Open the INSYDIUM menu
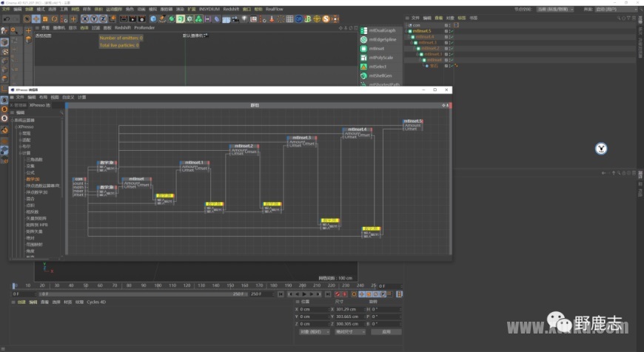 [209, 9]
